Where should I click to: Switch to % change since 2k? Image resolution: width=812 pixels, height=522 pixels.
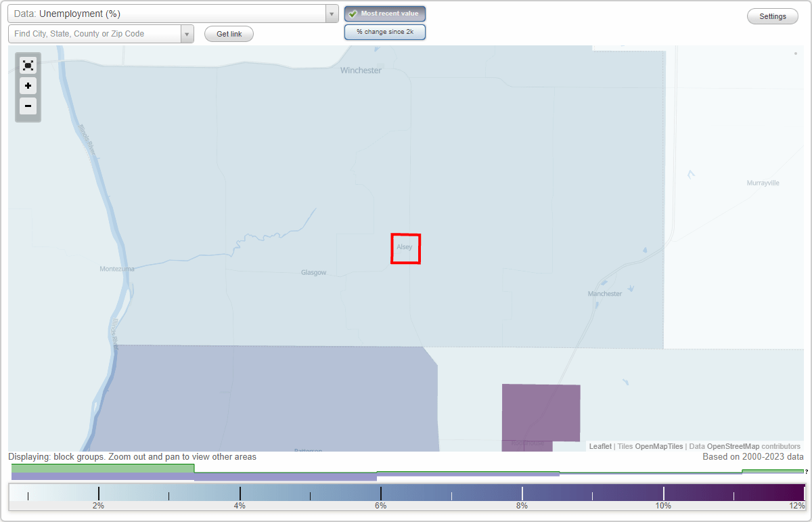385,32
